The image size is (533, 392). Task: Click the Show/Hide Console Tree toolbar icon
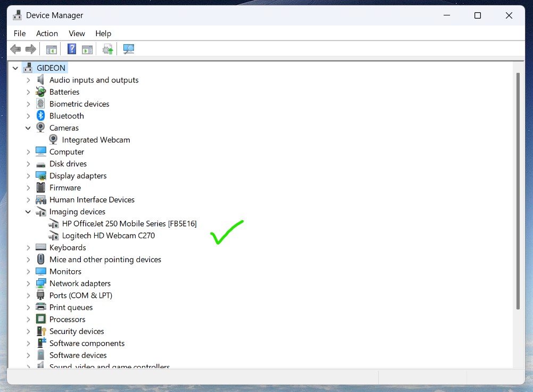pyautogui.click(x=52, y=49)
